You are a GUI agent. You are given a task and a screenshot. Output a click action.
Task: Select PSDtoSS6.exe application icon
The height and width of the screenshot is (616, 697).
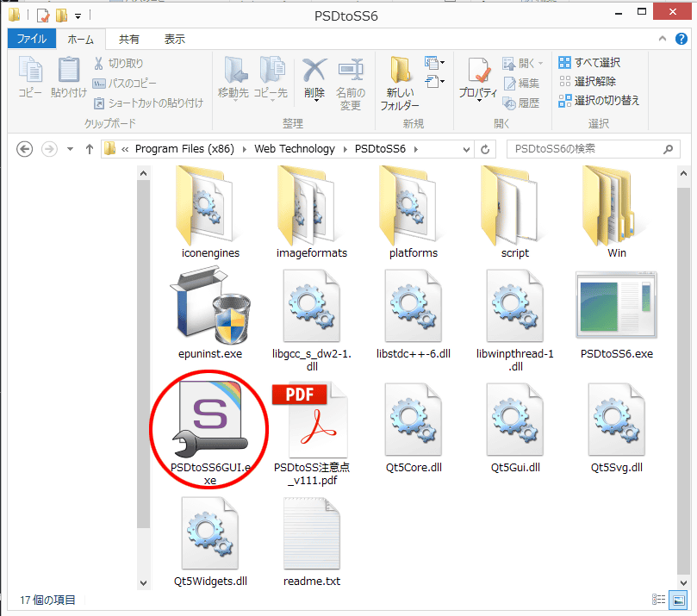click(x=617, y=305)
